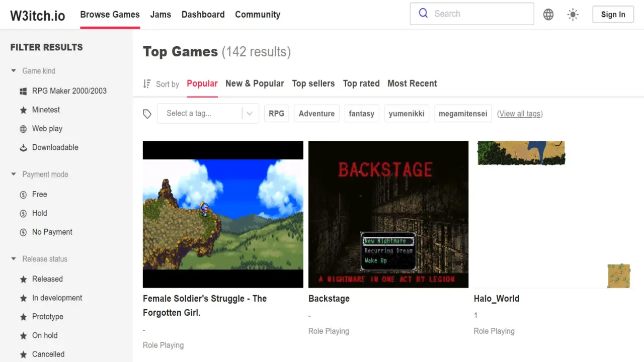The width and height of the screenshot is (644, 362).
Task: Collapse the Game kind filter section
Action: pos(14,71)
